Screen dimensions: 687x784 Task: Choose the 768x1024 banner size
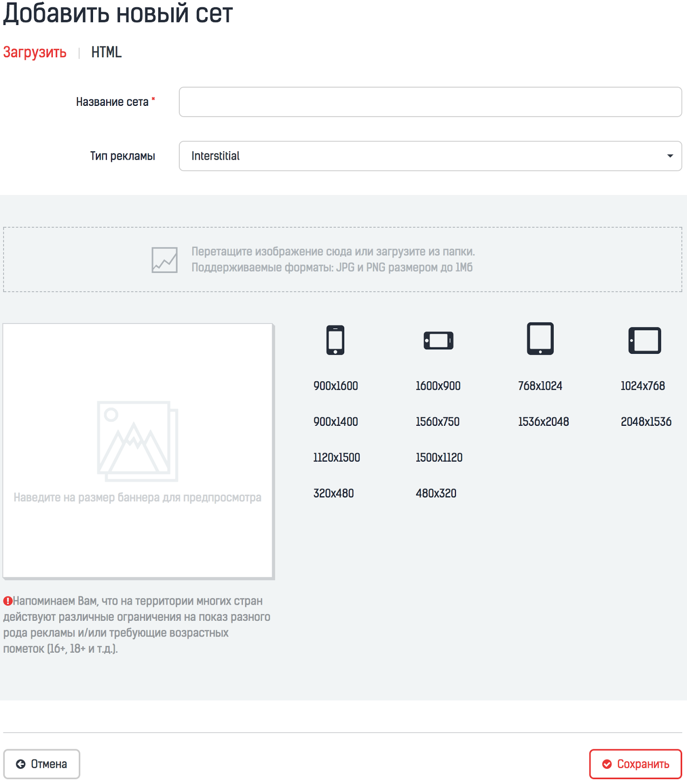click(540, 386)
